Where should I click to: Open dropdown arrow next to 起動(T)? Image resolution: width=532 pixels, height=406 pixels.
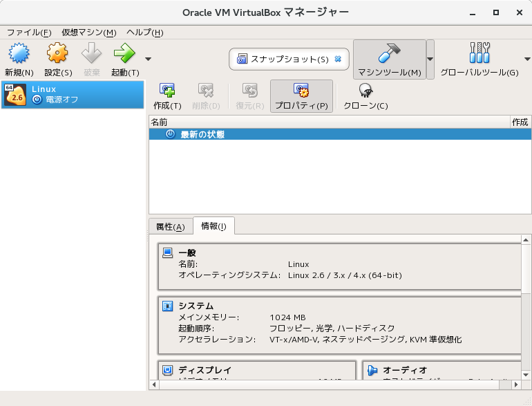pyautogui.click(x=148, y=59)
